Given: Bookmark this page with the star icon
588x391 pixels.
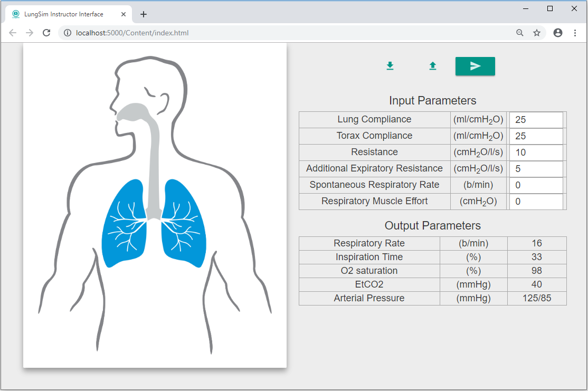Looking at the screenshot, I should [x=537, y=33].
